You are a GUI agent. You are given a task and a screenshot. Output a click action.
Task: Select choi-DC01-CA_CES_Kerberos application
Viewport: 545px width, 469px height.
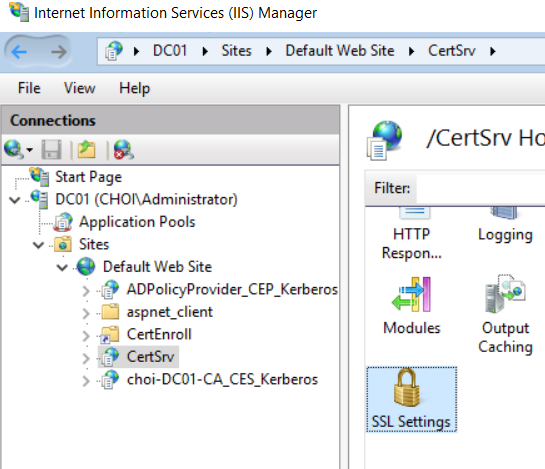pyautogui.click(x=222, y=379)
